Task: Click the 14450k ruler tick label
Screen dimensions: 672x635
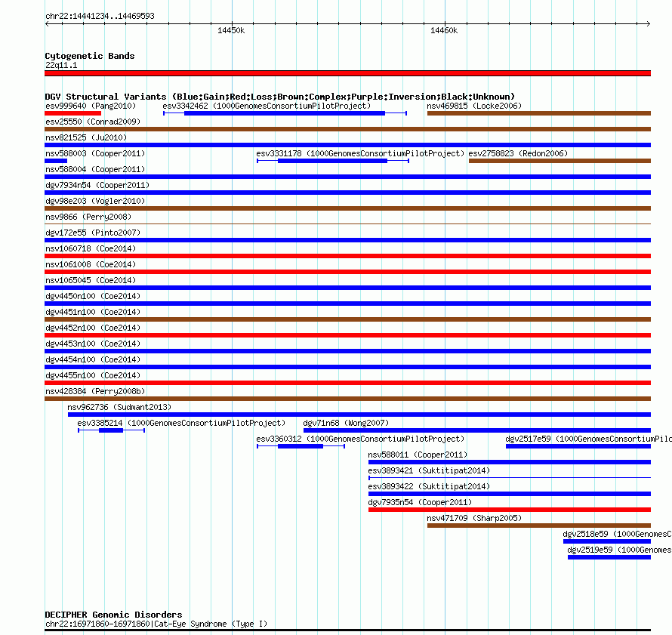Action: pos(231,30)
